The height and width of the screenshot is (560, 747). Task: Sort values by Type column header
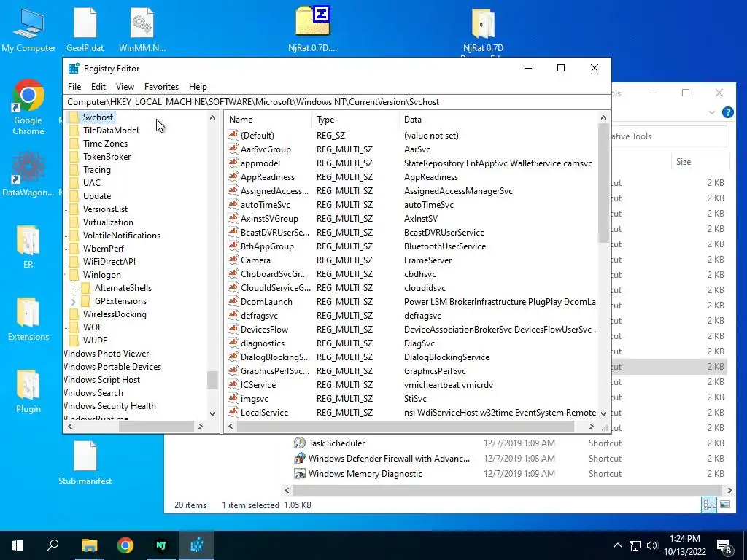coord(356,120)
